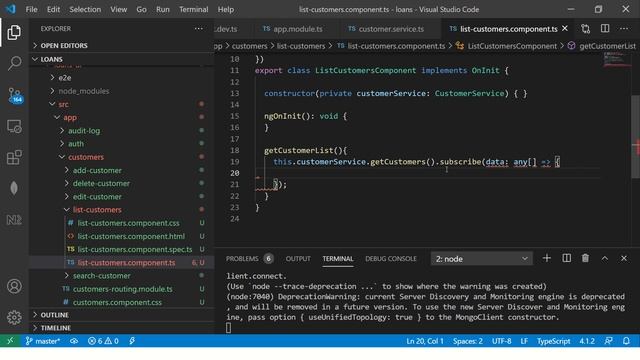This screenshot has width=640, height=360.
Task: Click the lightning bolt status bar icon
Action: 132,341
